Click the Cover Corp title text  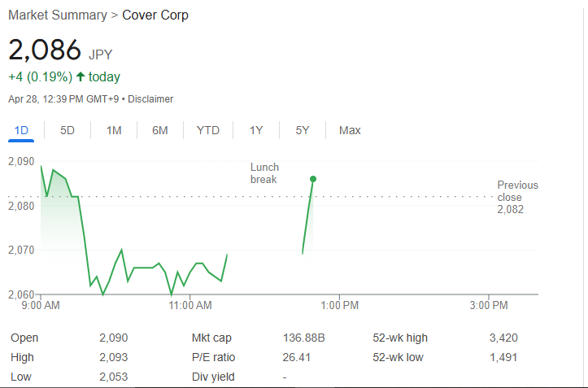click(x=155, y=15)
